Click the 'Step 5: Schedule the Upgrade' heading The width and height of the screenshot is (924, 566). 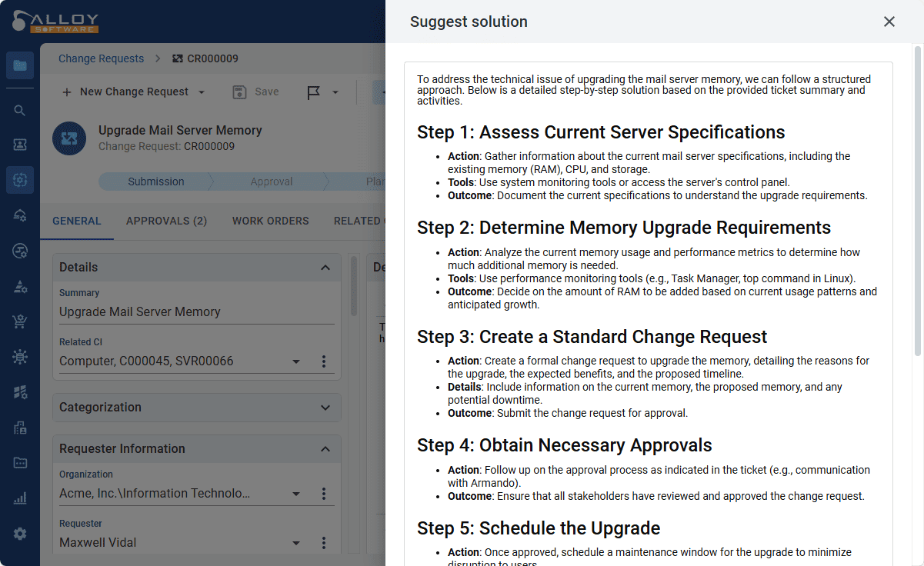(539, 528)
